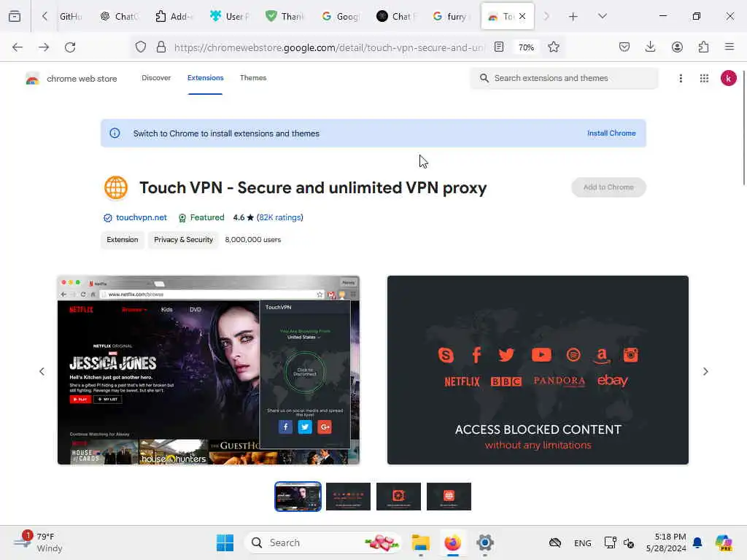Click Privacy & Security category chip

click(x=183, y=239)
